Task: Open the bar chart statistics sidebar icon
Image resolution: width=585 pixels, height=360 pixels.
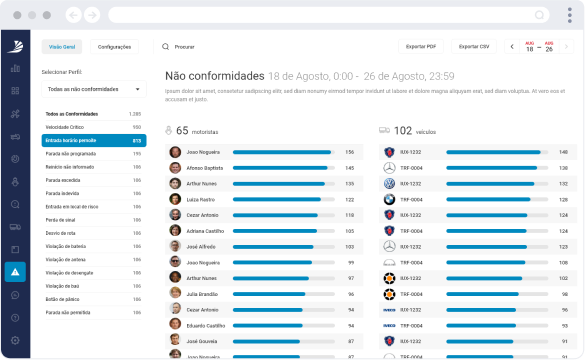Action: pyautogui.click(x=15, y=69)
